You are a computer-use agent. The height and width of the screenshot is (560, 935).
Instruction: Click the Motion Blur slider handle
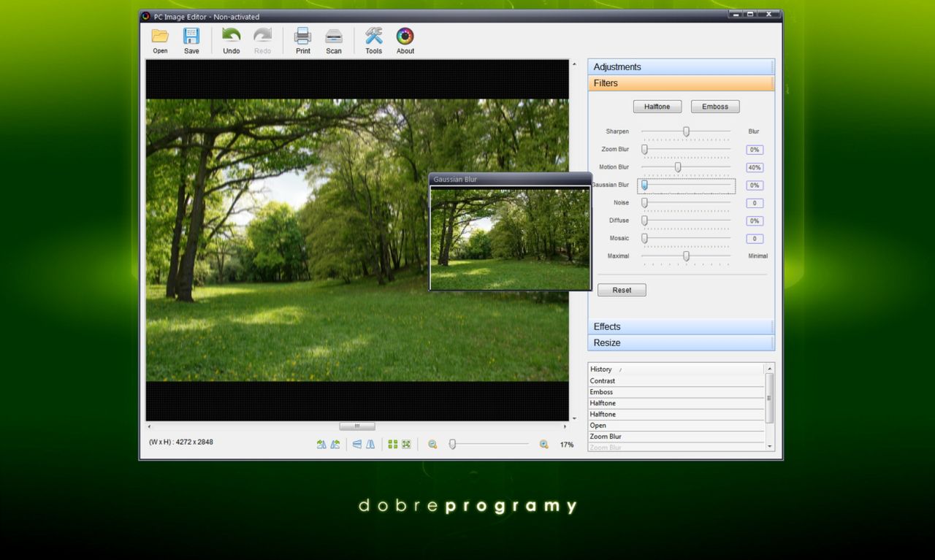tap(678, 167)
